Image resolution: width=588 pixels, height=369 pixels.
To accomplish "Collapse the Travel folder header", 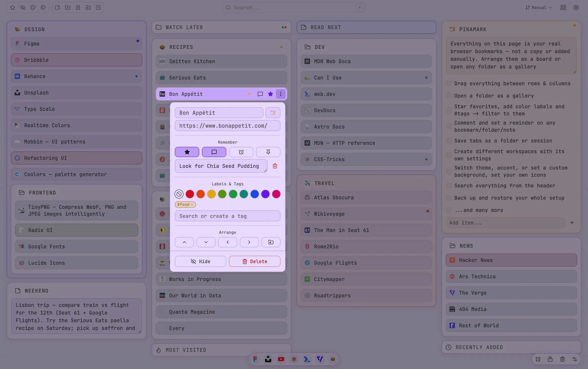I will (366, 183).
